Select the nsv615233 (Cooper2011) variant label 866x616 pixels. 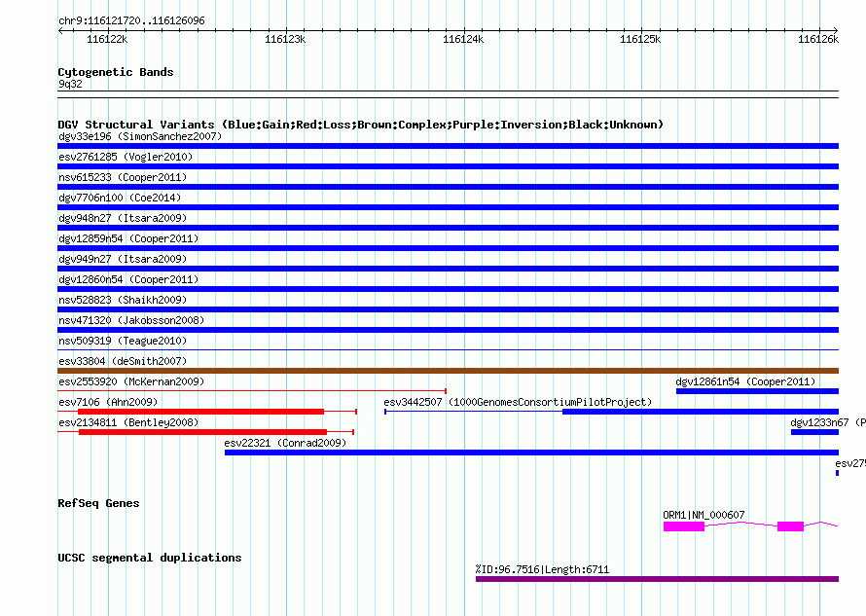click(x=123, y=177)
